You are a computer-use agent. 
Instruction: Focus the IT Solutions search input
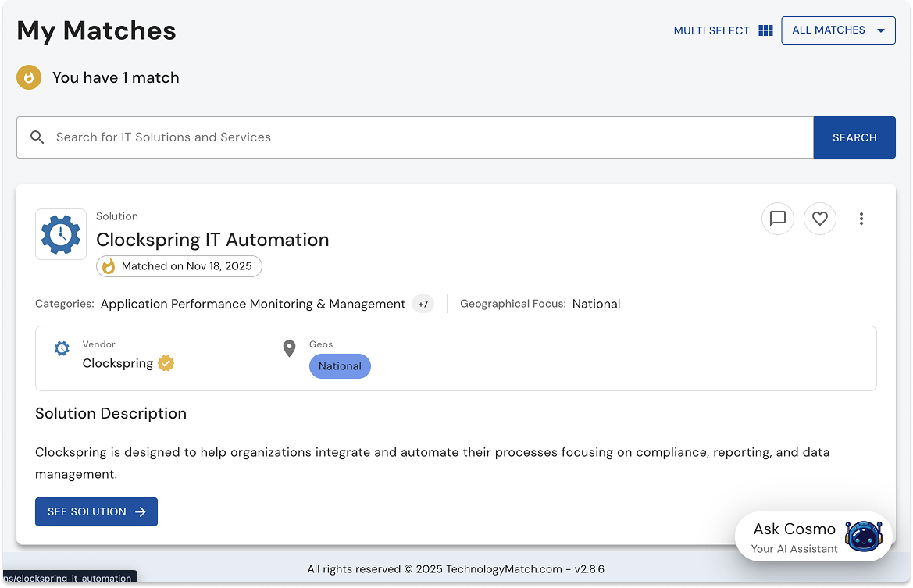415,137
